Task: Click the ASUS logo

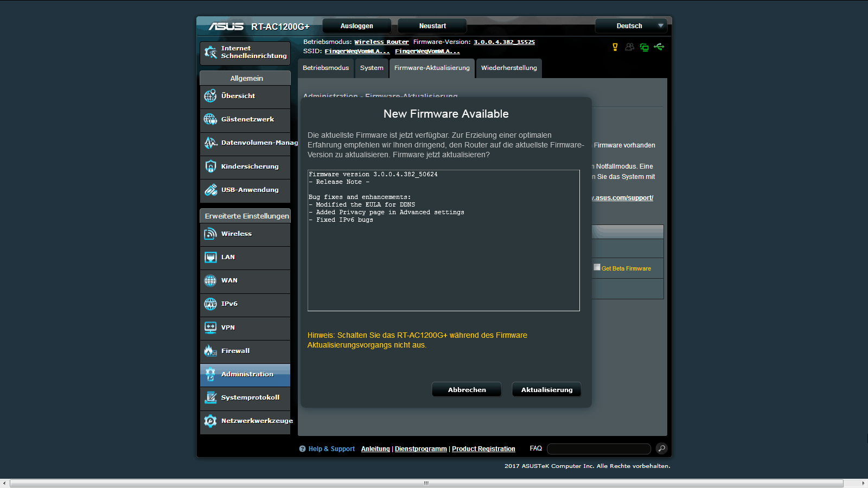Action: [x=226, y=26]
